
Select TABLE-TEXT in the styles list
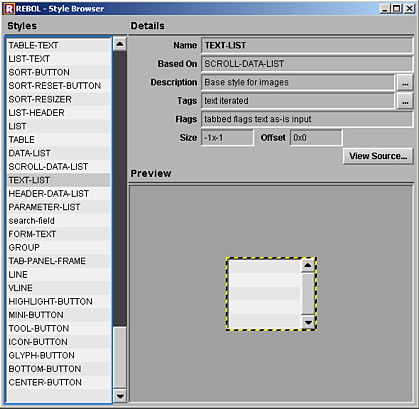59,45
